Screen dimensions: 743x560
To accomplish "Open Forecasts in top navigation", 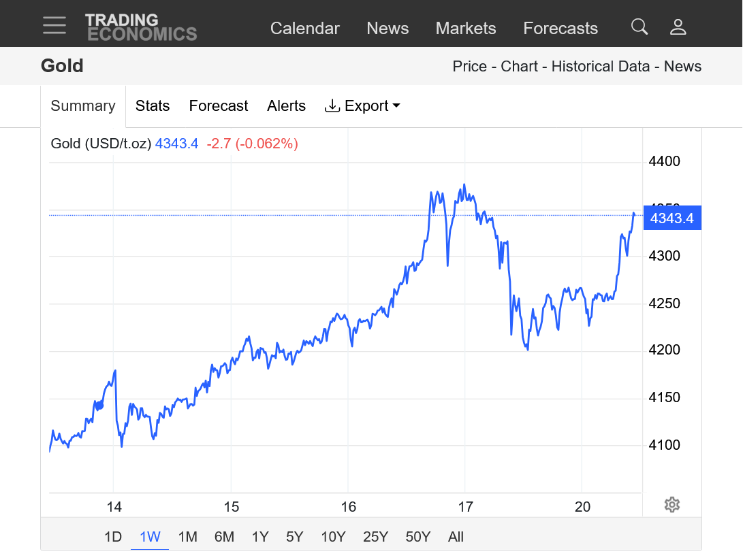I will point(560,29).
